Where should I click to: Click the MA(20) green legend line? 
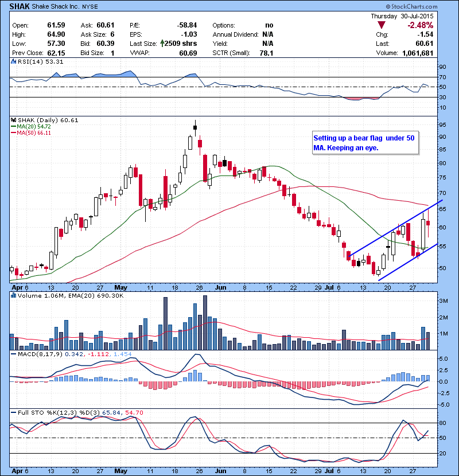13,127
